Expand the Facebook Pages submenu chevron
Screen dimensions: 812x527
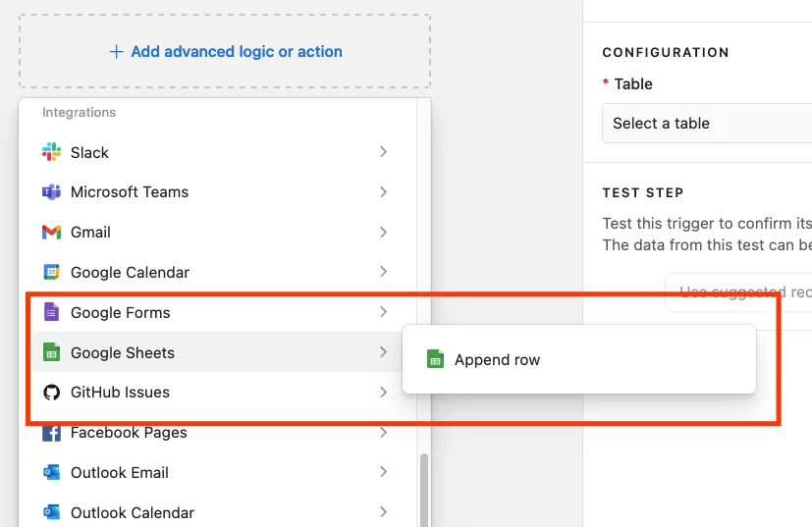[x=383, y=432]
